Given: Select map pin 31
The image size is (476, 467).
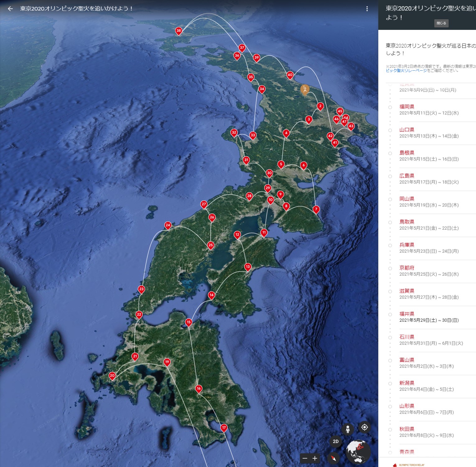Looking at the screenshot, I should click(246, 161).
